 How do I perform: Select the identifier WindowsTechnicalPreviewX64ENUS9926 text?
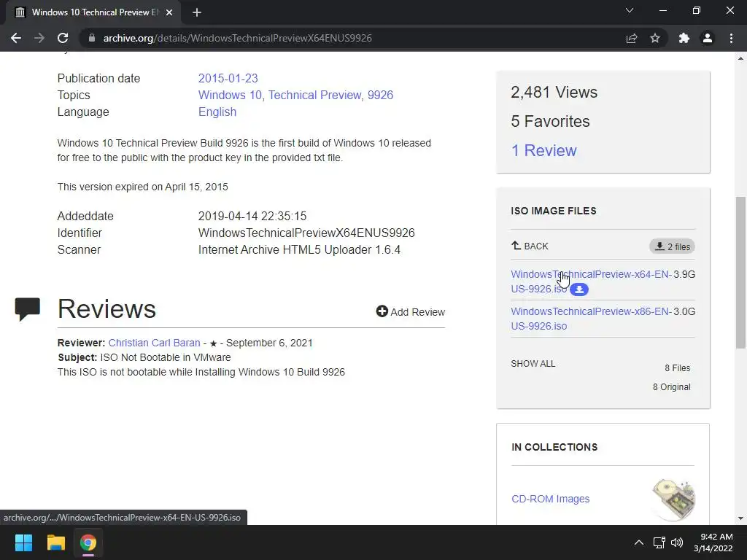click(x=306, y=233)
